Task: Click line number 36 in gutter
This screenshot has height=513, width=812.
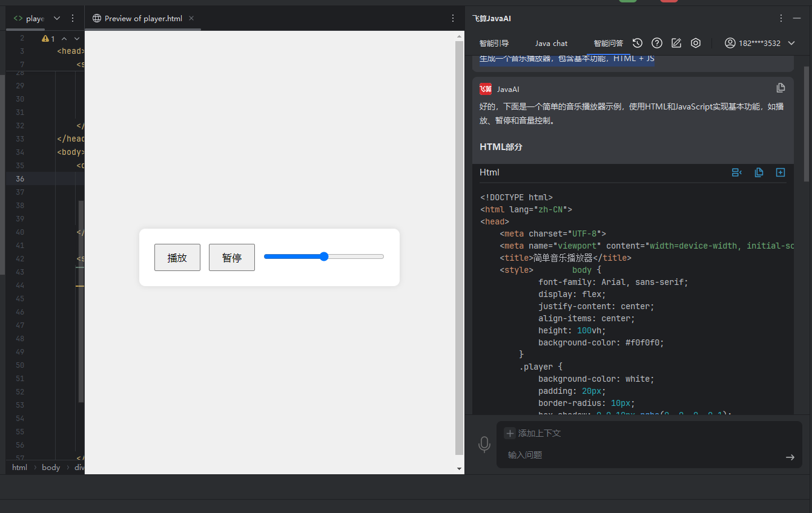Action: pyautogui.click(x=20, y=178)
